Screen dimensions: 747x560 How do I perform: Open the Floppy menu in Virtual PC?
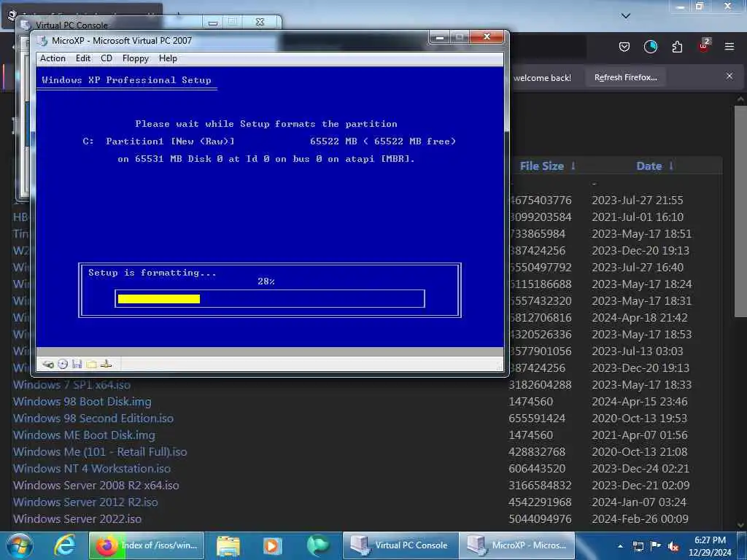point(135,58)
